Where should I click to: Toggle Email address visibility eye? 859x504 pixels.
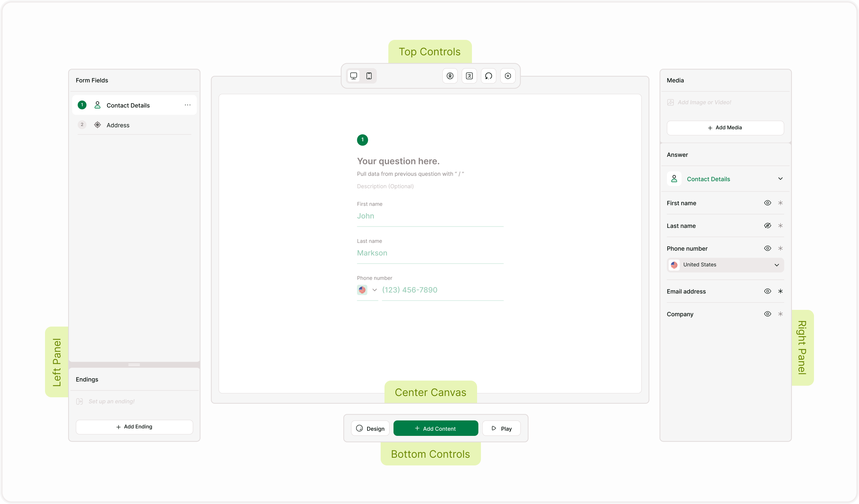(x=767, y=291)
